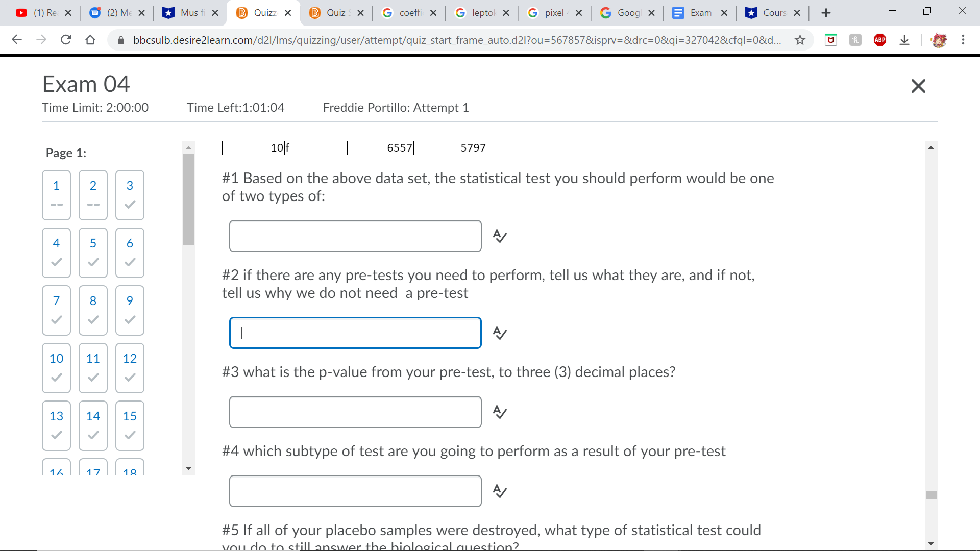Click the spell-check icon next to question #4
The height and width of the screenshot is (551, 980).
[x=499, y=490]
